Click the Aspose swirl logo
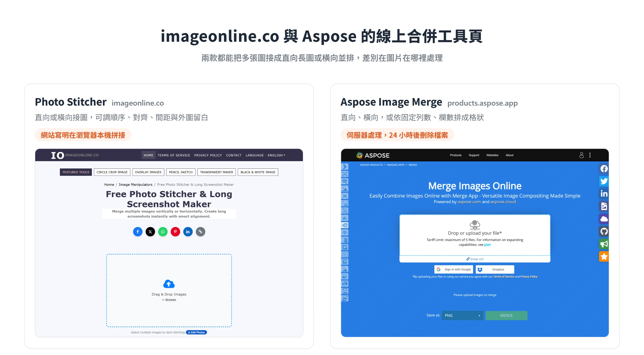 [x=359, y=155]
